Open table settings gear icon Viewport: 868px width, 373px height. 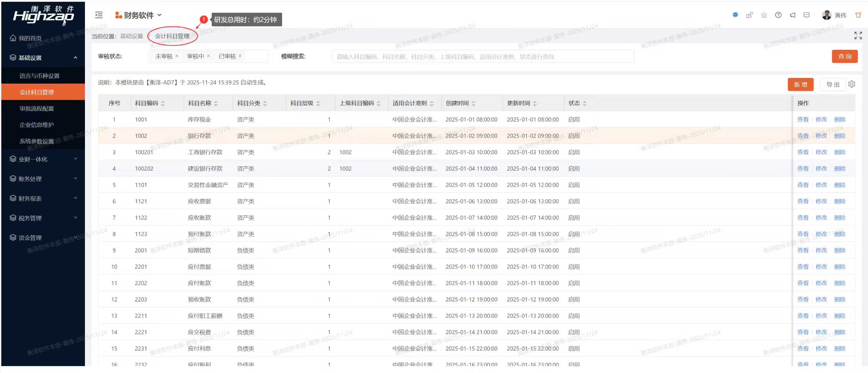[851, 84]
